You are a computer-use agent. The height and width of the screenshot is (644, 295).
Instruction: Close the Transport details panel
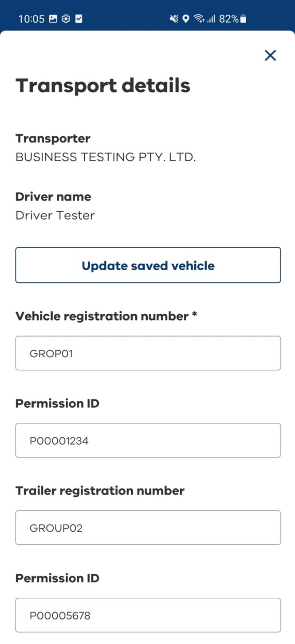click(270, 55)
